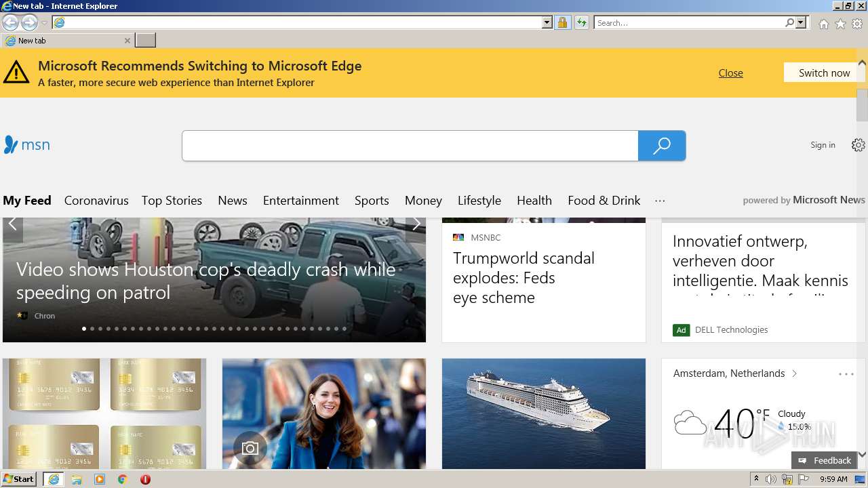This screenshot has width=868, height=488.
Task: Open the Lifestyle section
Action: [x=479, y=201]
